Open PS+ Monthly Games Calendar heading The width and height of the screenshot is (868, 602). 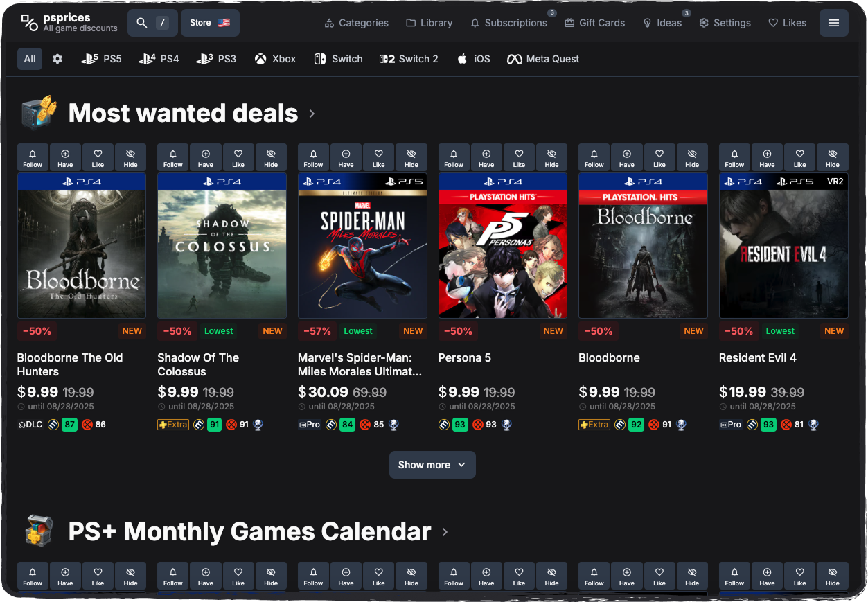tap(249, 531)
